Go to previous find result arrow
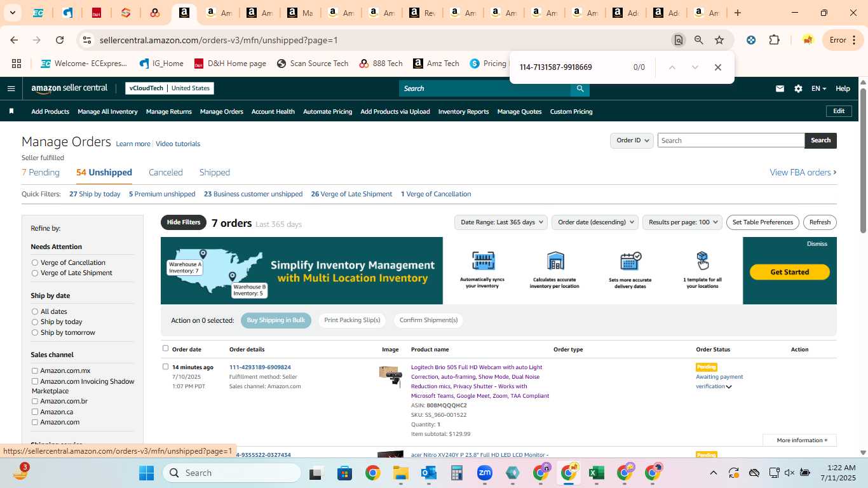Screen dimensions: 868x488 tap(672, 67)
